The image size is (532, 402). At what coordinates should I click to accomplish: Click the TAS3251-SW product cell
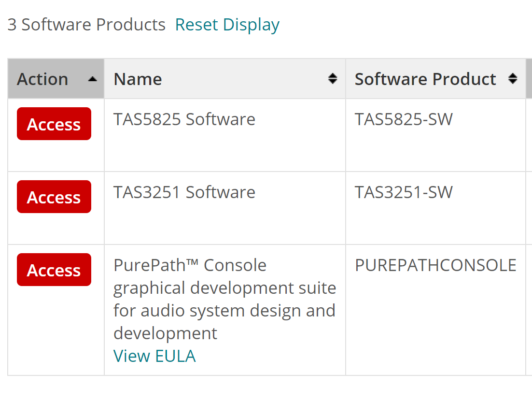(x=435, y=208)
